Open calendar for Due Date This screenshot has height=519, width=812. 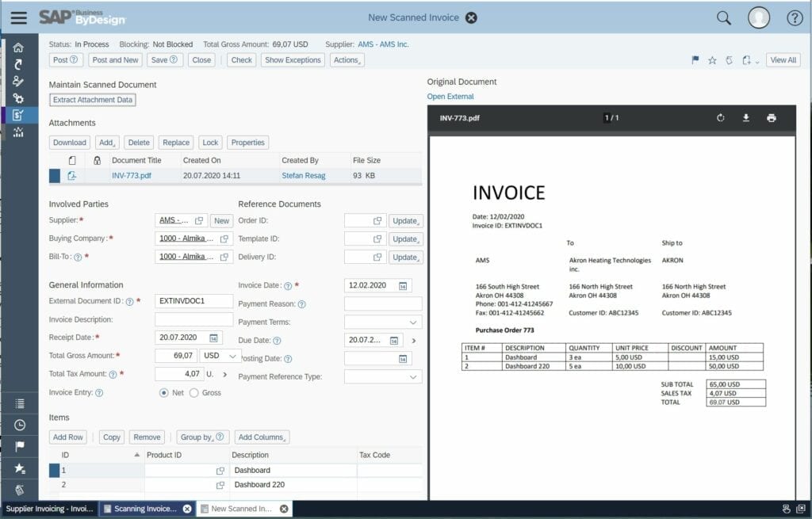tap(394, 341)
